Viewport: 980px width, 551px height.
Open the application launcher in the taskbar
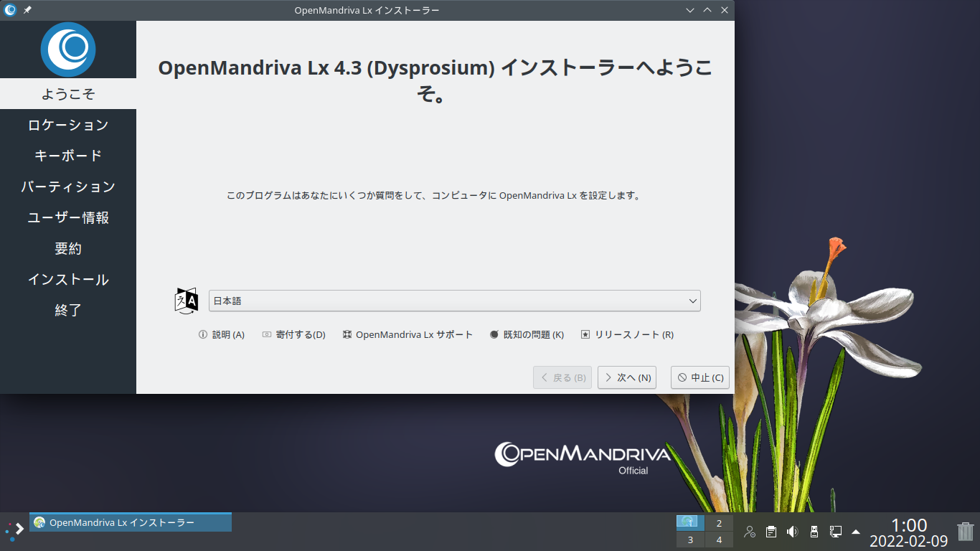14,531
